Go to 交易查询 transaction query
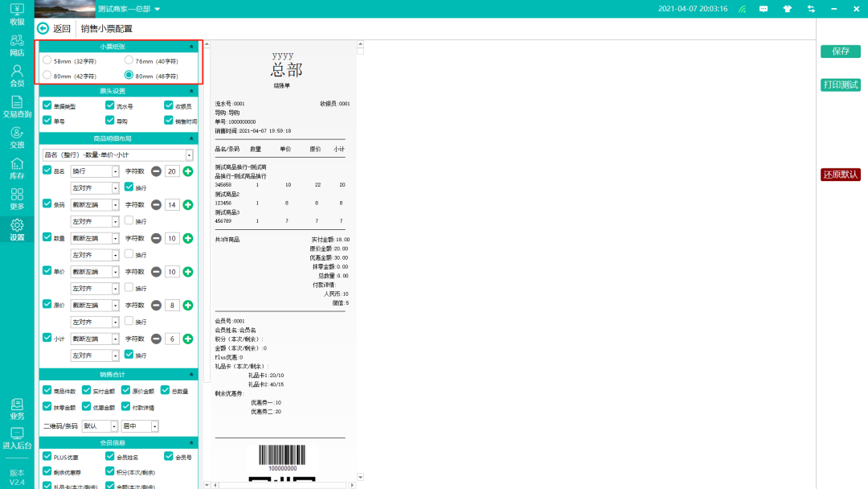The image size is (868, 489). click(17, 107)
